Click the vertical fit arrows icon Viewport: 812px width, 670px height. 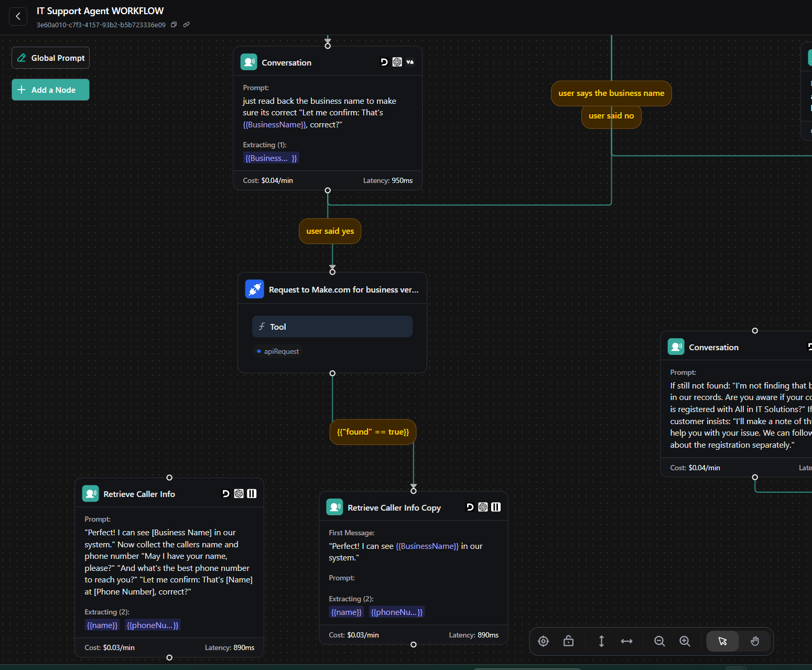pos(601,641)
